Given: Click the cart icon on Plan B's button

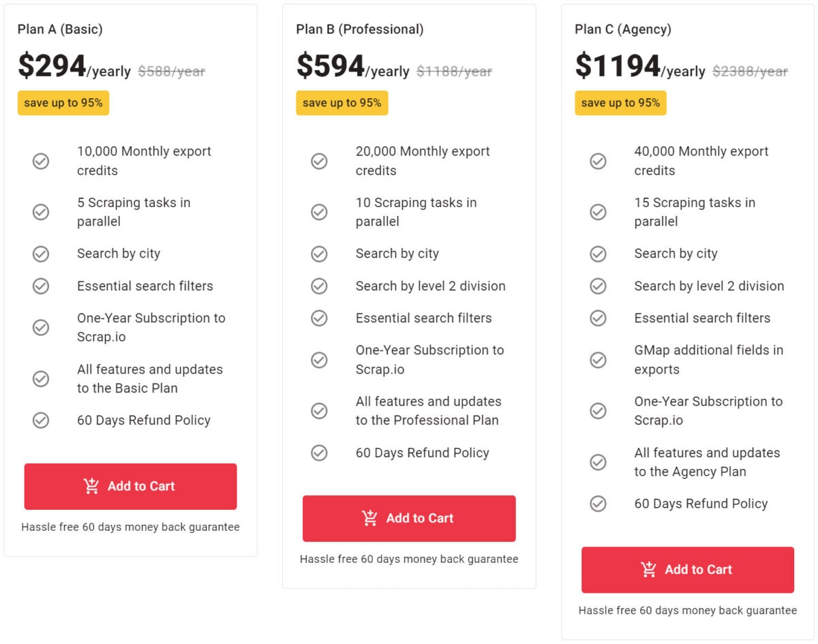Looking at the screenshot, I should click(x=369, y=518).
